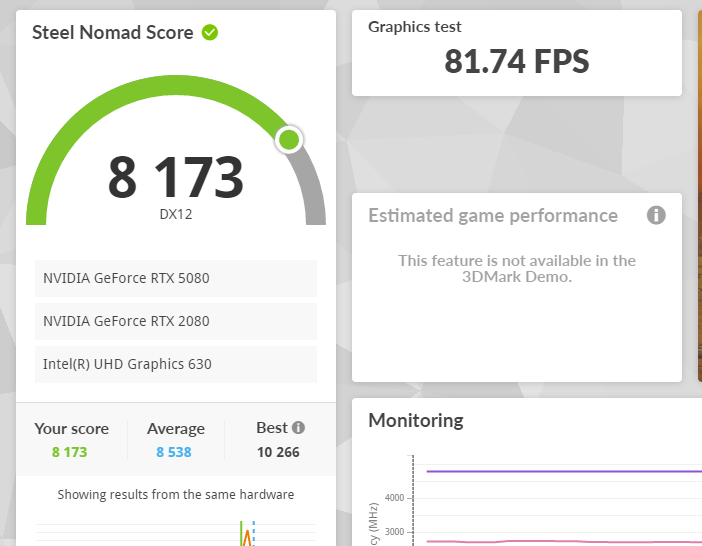Screen dimensions: 702x546
Task: Click the Average label
Action: [176, 429]
